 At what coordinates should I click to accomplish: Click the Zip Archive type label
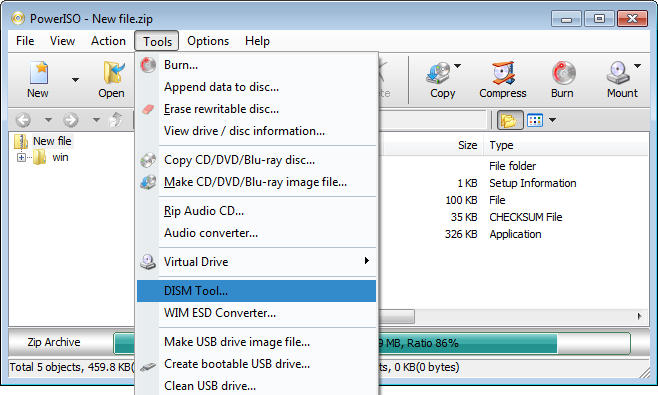click(x=54, y=343)
